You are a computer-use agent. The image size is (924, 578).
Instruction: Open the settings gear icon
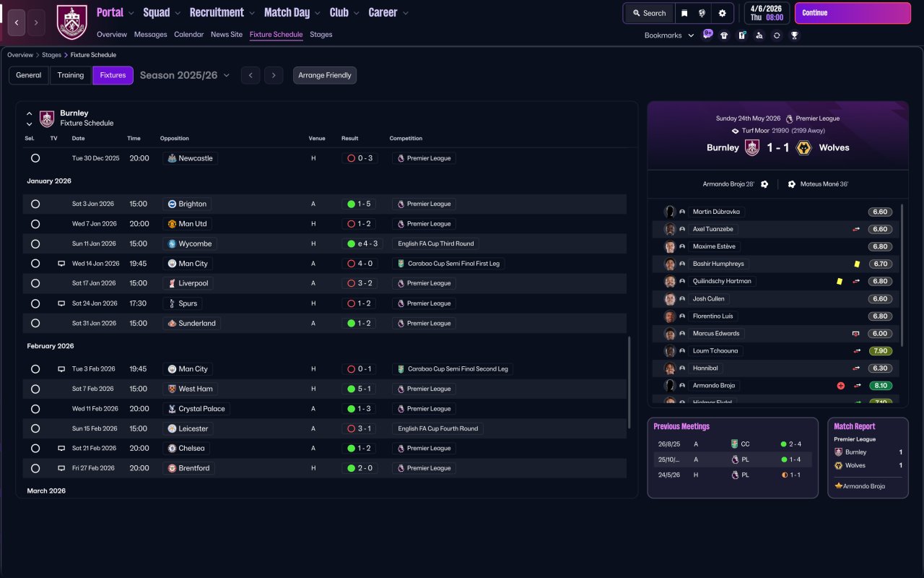[x=723, y=13]
